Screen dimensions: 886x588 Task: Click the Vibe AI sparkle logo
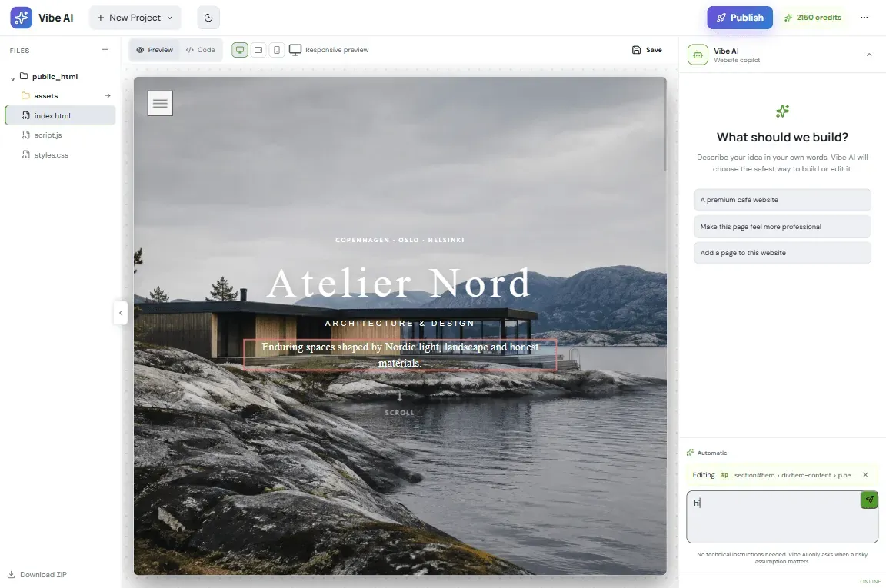pos(21,18)
